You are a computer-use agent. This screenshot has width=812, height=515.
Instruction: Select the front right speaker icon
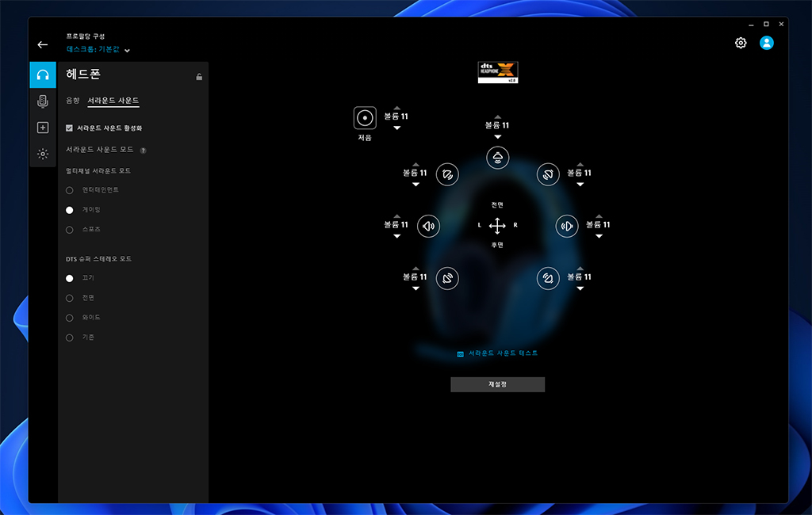click(548, 174)
